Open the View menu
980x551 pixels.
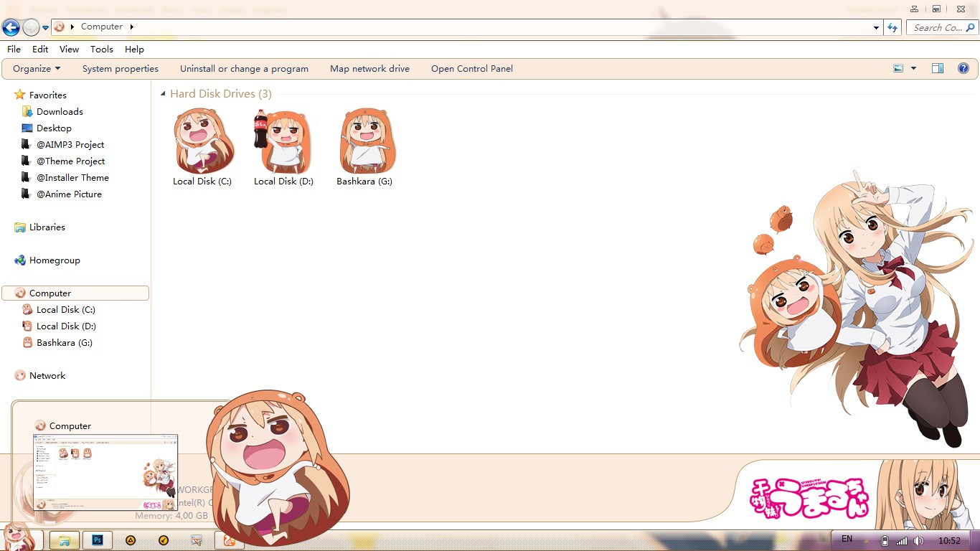(x=68, y=49)
